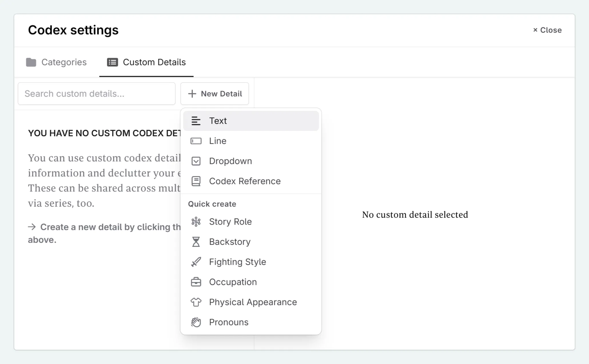Click the New Detail dropdown button
589x364 pixels.
(214, 93)
